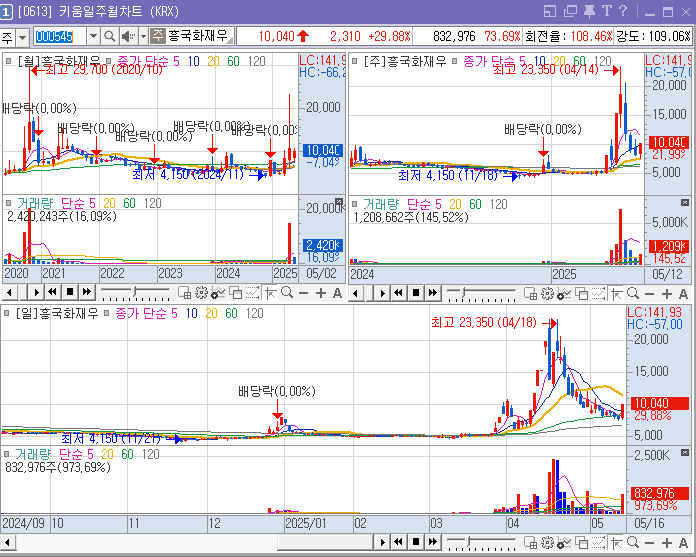696x557 pixels.
Task: Expand the 주 type dropdown arrow
Action: (x=23, y=37)
